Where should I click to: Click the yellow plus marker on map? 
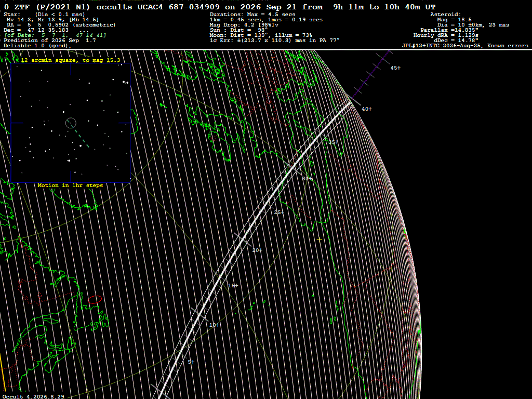point(320,240)
